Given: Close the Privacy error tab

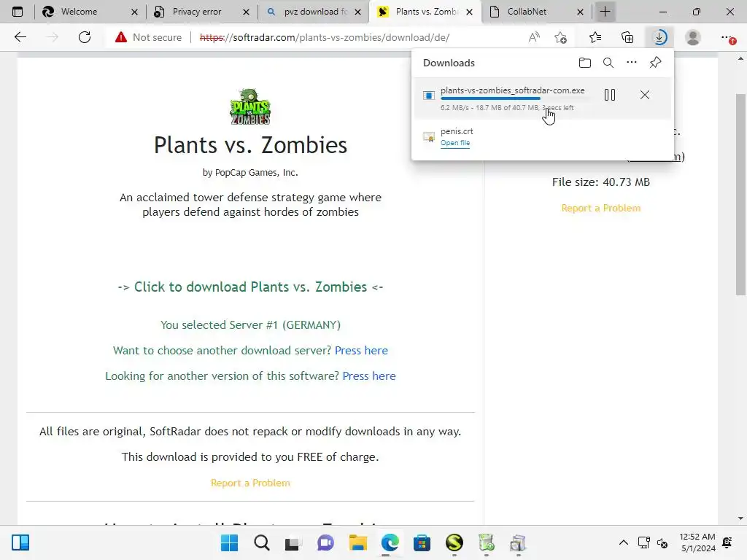Looking at the screenshot, I should (x=246, y=12).
